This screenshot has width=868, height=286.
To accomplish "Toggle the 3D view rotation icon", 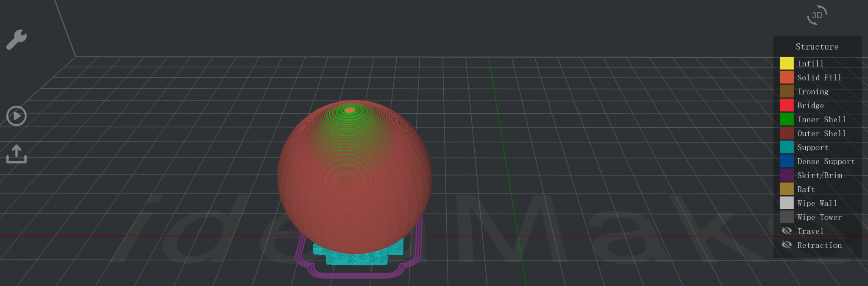I will pyautogui.click(x=817, y=15).
